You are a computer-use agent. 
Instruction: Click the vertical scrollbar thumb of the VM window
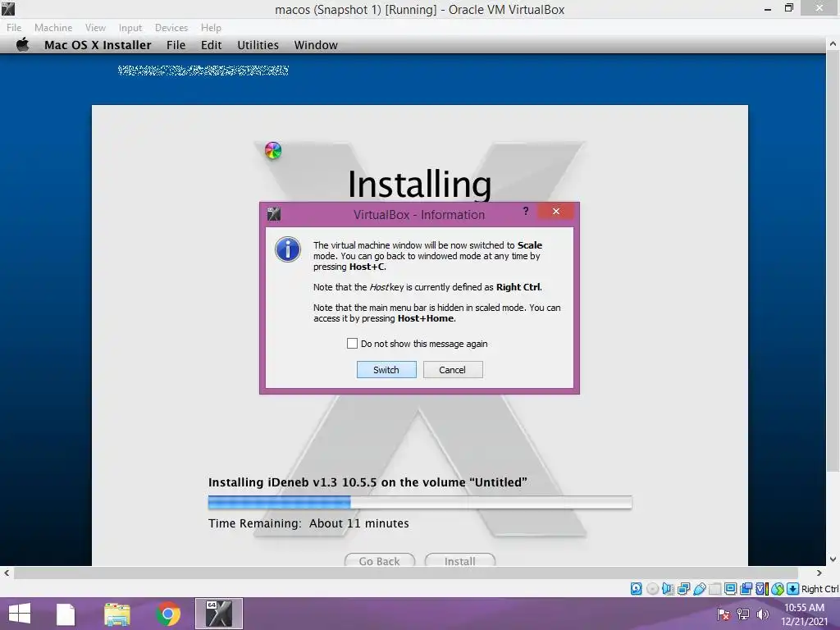tap(833, 262)
